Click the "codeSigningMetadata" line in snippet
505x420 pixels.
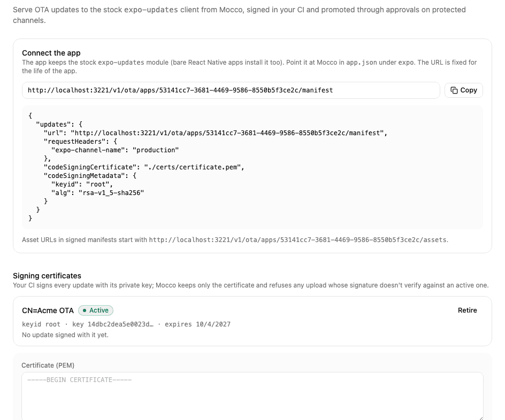pyautogui.click(x=90, y=176)
